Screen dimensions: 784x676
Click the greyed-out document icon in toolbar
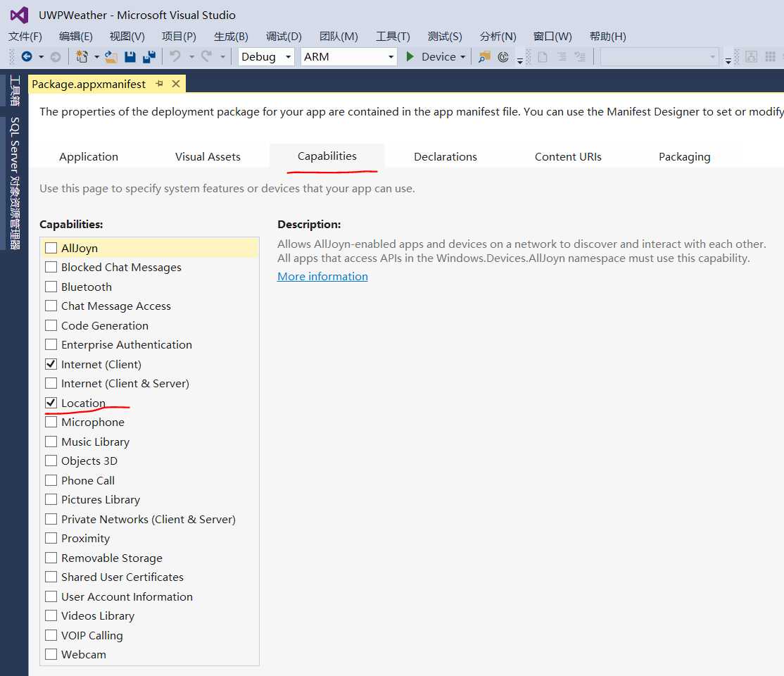click(x=543, y=57)
